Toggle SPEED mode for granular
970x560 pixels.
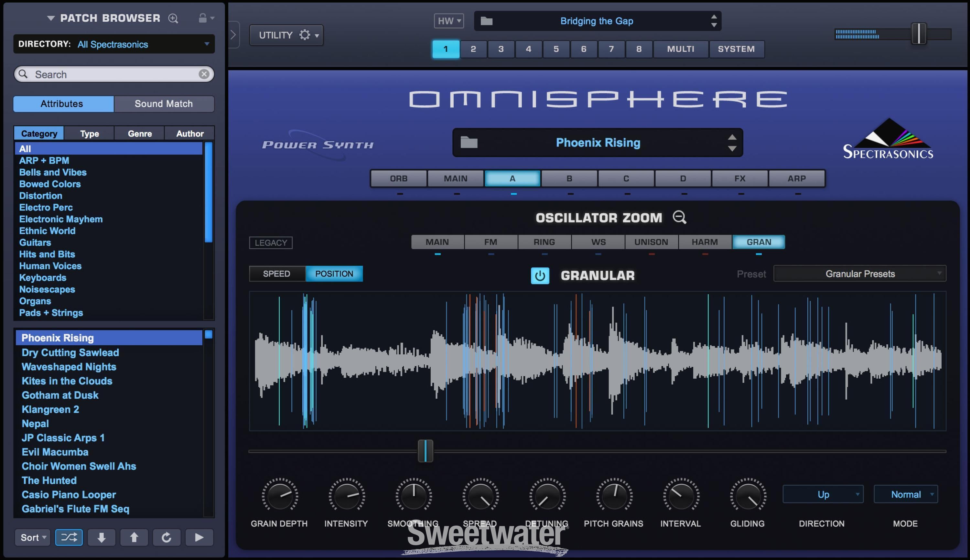click(x=277, y=273)
